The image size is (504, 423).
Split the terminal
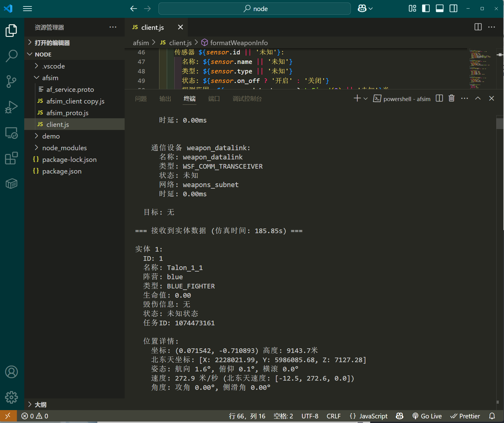439,98
